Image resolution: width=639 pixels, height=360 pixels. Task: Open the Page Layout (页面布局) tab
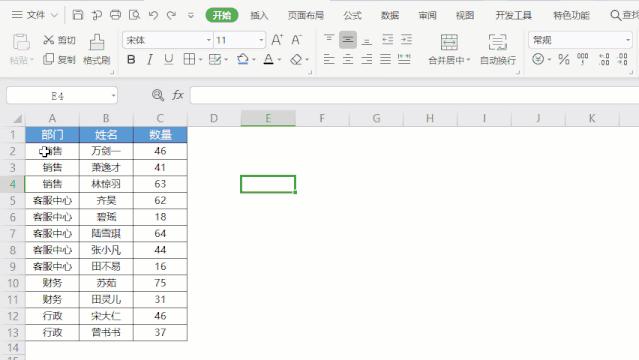pos(306,15)
